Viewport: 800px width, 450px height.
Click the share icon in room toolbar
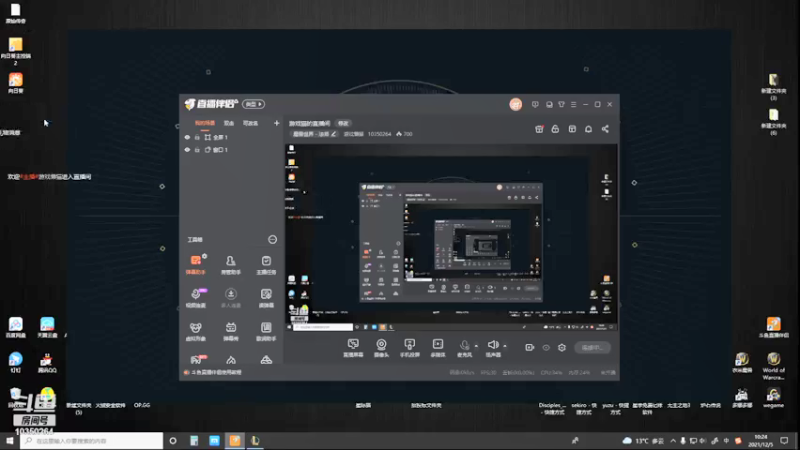click(x=605, y=129)
